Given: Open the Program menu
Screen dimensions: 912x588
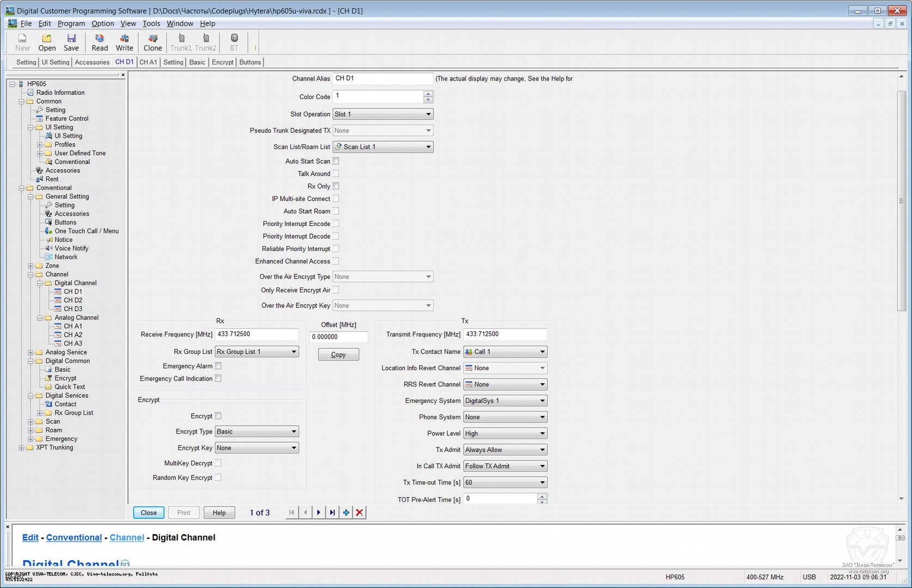Looking at the screenshot, I should [x=71, y=23].
